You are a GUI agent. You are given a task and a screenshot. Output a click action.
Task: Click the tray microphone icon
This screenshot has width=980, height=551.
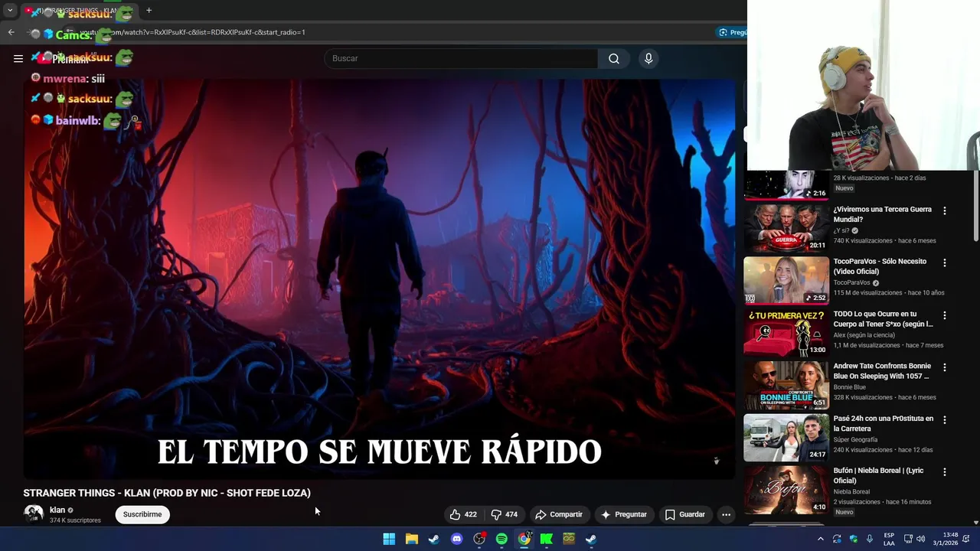870,539
